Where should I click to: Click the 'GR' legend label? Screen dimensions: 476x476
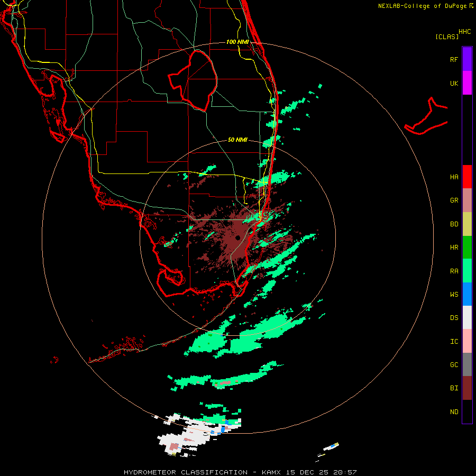454,200
